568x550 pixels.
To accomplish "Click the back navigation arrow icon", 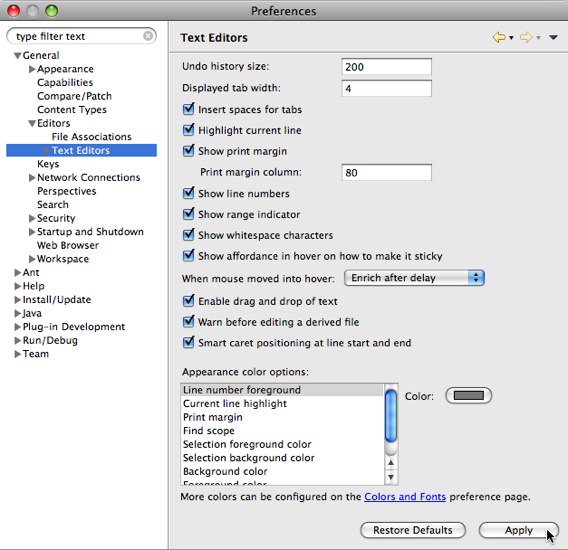I will (x=499, y=37).
